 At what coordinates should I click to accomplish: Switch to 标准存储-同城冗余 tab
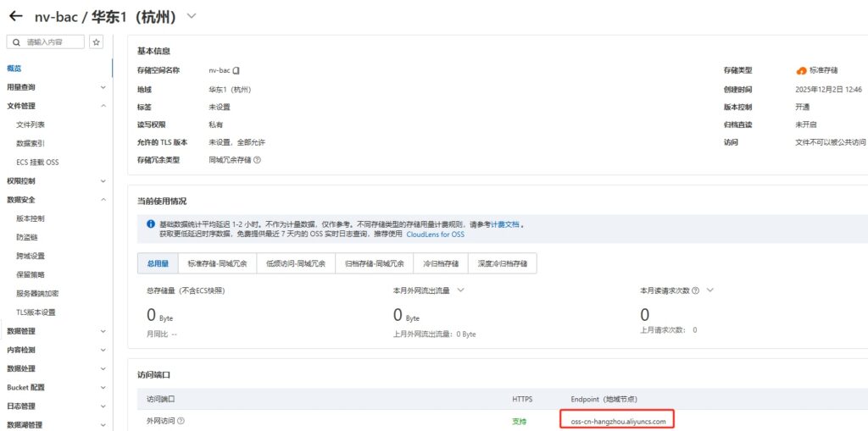click(x=217, y=263)
